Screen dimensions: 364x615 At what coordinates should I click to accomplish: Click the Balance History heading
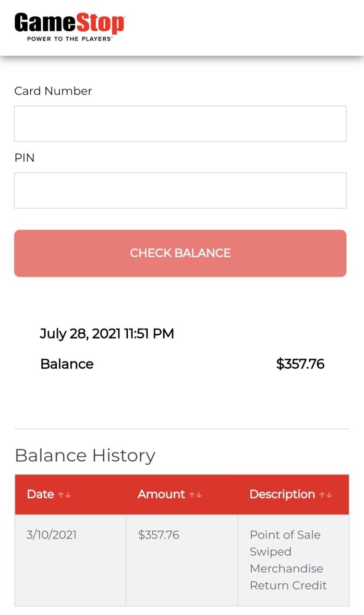(85, 455)
